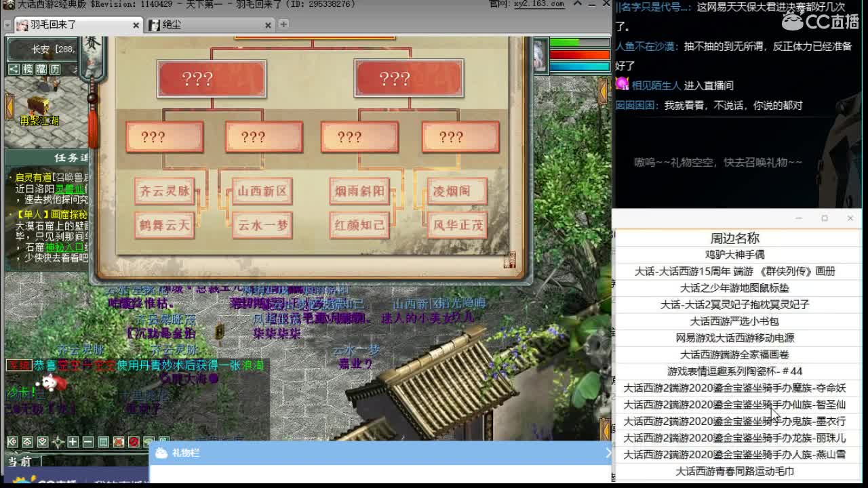Click the chat scroll-to-start icon
This screenshot has height=488, width=868.
point(12,442)
